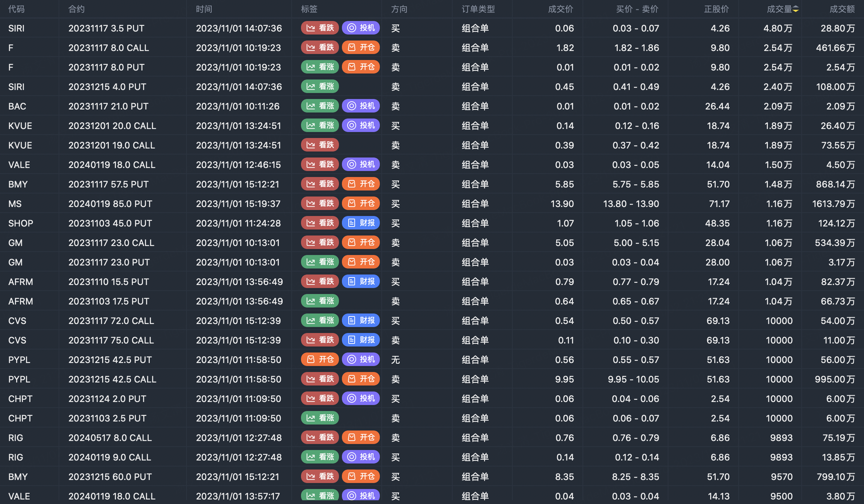Click the MS ticker symbol
The image size is (864, 504).
tap(15, 204)
